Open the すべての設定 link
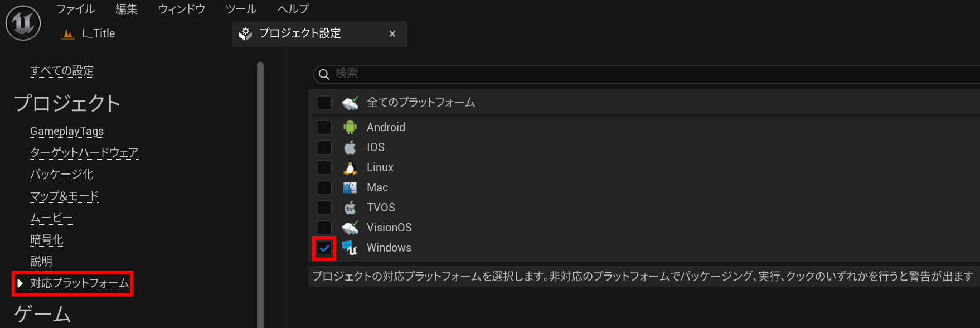 click(62, 70)
